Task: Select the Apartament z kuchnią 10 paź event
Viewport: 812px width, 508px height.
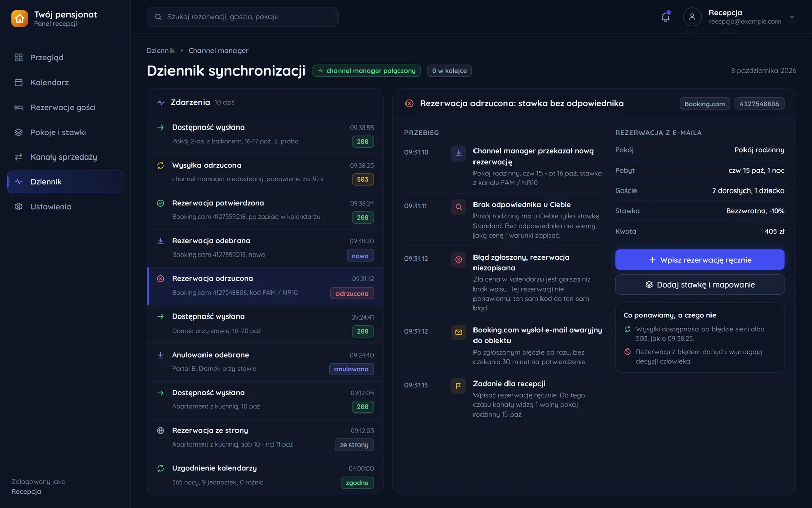Action: point(265,400)
